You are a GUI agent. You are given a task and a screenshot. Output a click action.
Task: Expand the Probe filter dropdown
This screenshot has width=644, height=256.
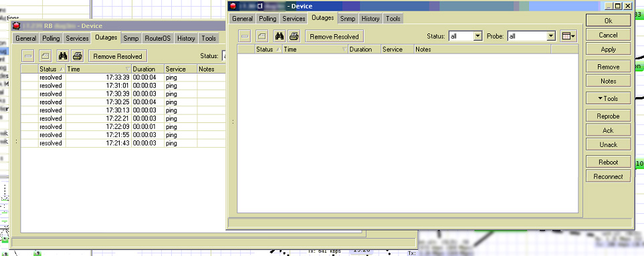[551, 36]
